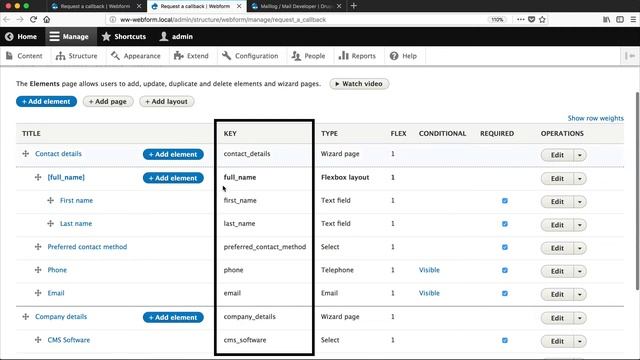Grab the drag handle for [full_name]

[38, 177]
